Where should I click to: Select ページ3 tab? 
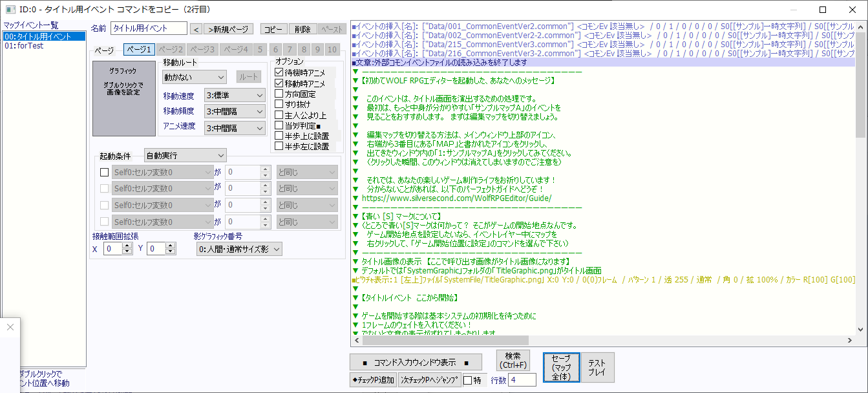[x=202, y=50]
